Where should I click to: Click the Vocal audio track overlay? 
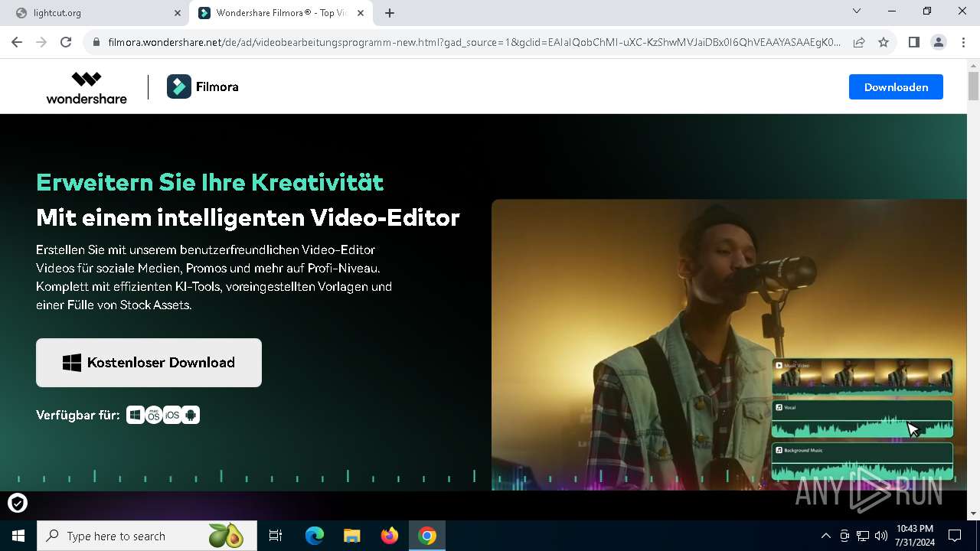click(862, 419)
